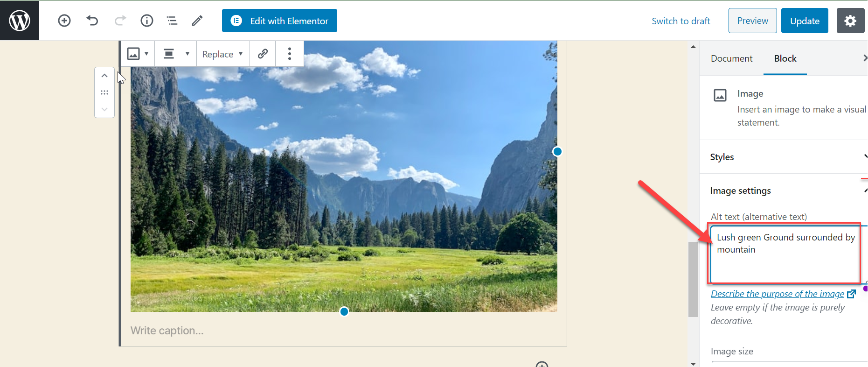Viewport: 868px width, 367px height.
Task: Click the WordPress logo icon
Action: 20,21
